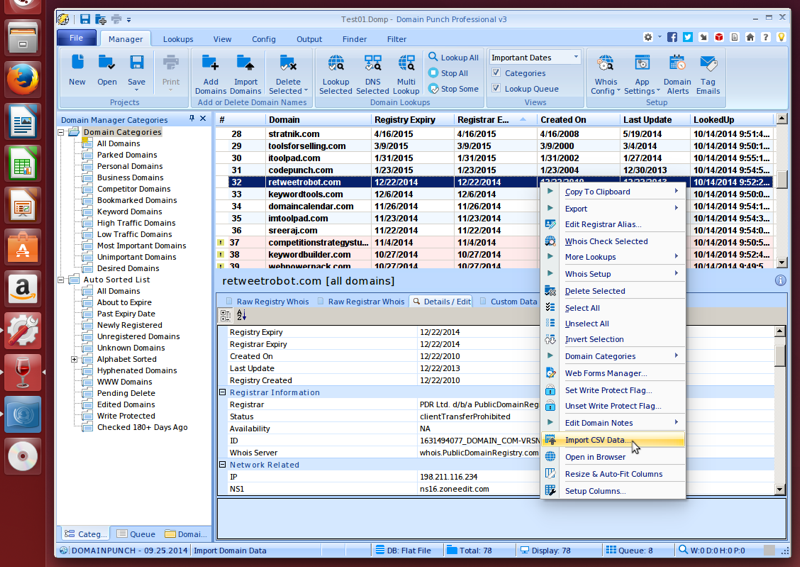Click the Twitter icon near the ribbon tabs

click(688, 37)
